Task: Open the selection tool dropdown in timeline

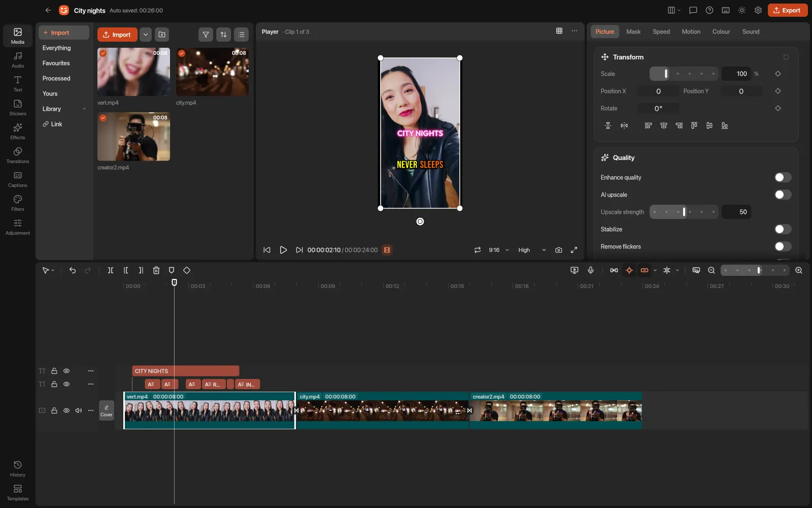Action: tap(48, 270)
